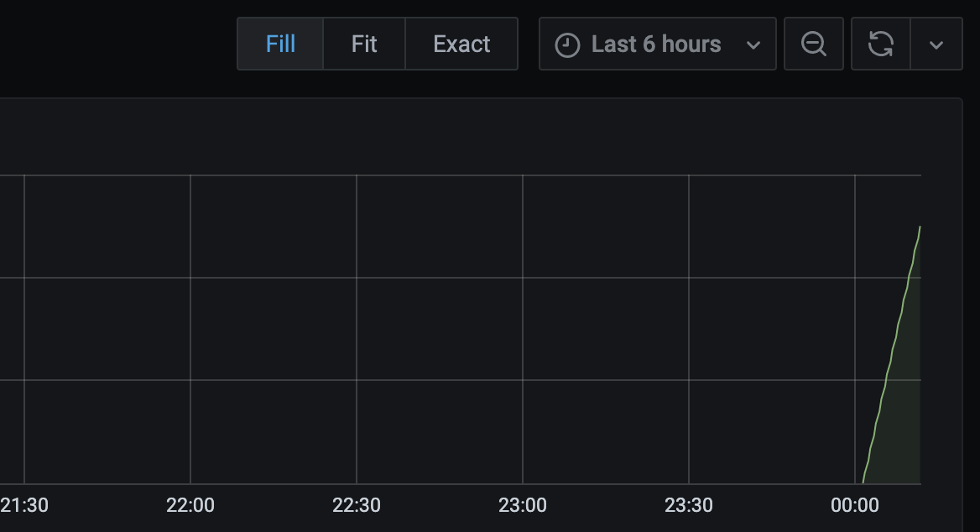Click the peak of the green line

[920, 227]
